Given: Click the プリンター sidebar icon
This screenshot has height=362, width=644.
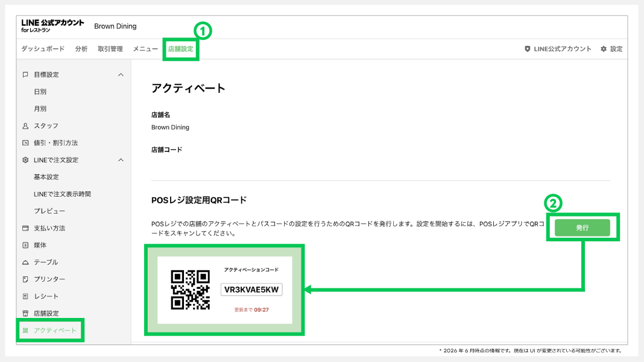Looking at the screenshot, I should click(x=25, y=279).
